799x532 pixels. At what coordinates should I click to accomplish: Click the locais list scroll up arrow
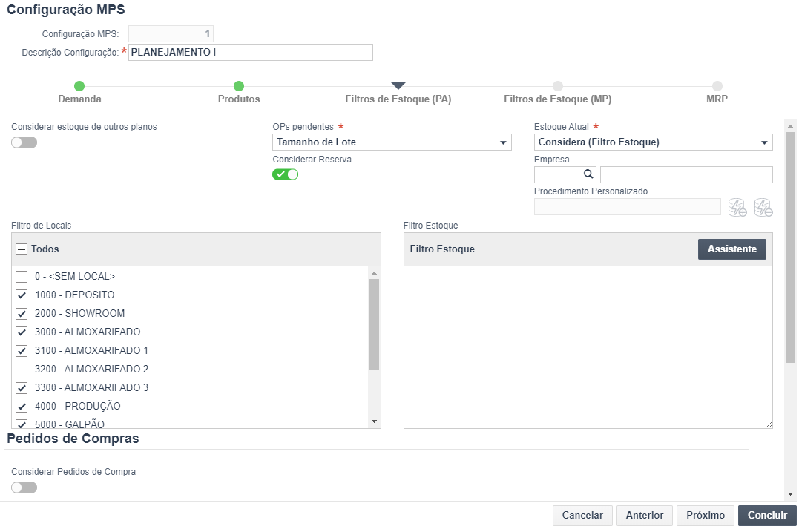pyautogui.click(x=374, y=273)
